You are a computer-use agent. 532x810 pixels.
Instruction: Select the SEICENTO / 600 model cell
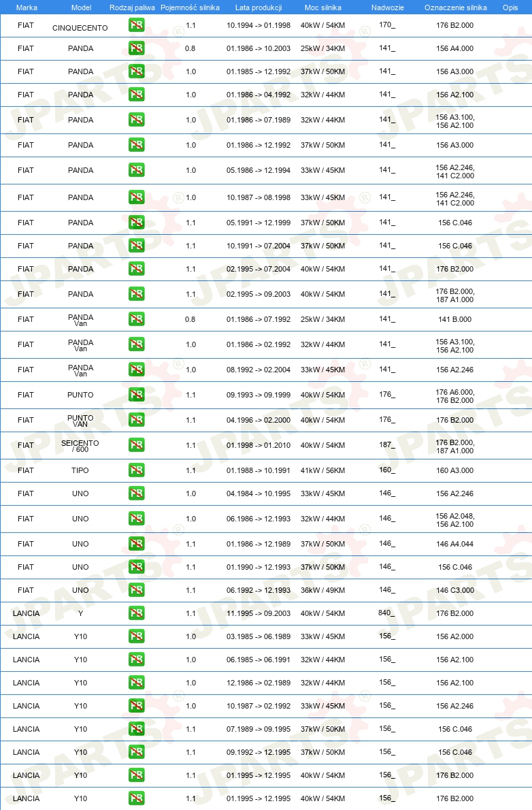tap(80, 446)
